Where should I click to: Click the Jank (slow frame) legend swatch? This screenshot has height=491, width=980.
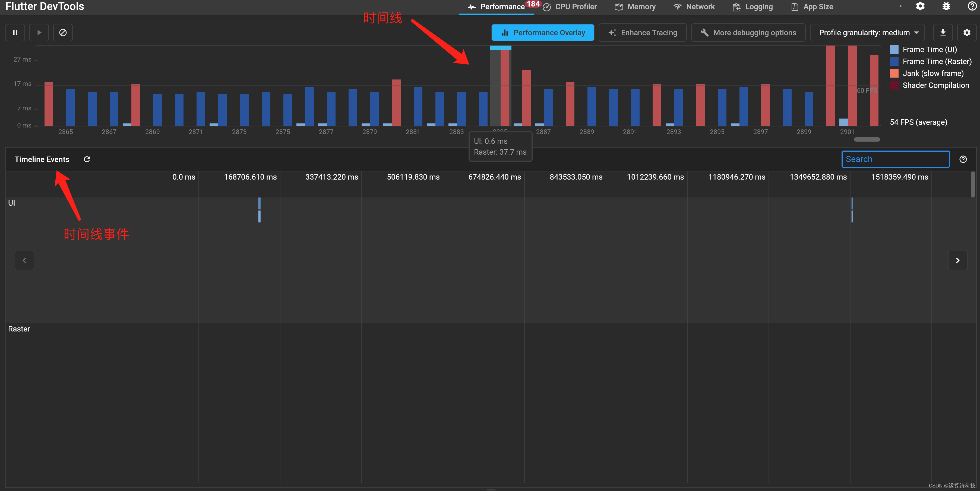pos(894,73)
